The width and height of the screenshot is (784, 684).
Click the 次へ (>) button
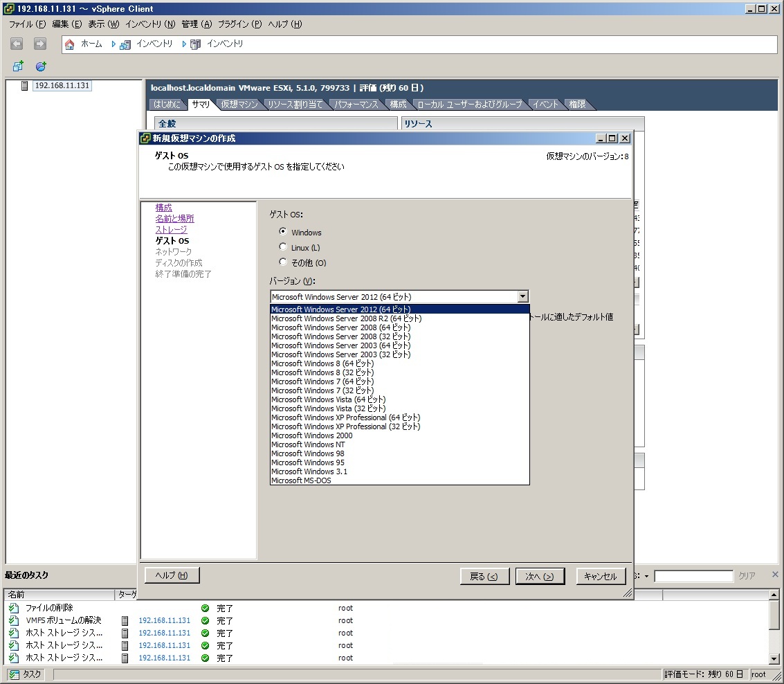(x=540, y=577)
